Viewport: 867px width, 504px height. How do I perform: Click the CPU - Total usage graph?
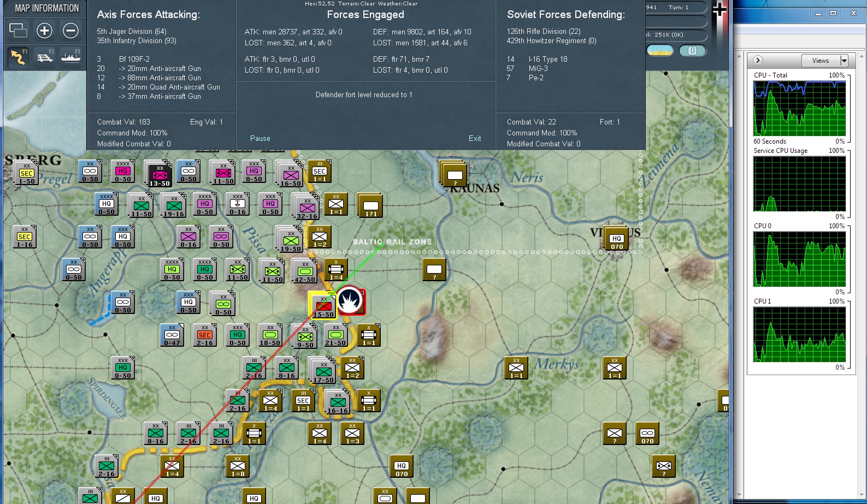click(799, 109)
